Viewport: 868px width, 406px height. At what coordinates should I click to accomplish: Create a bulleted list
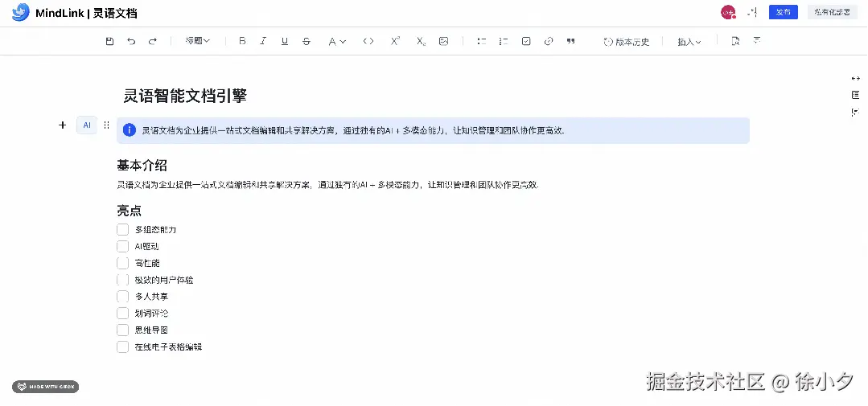click(482, 41)
